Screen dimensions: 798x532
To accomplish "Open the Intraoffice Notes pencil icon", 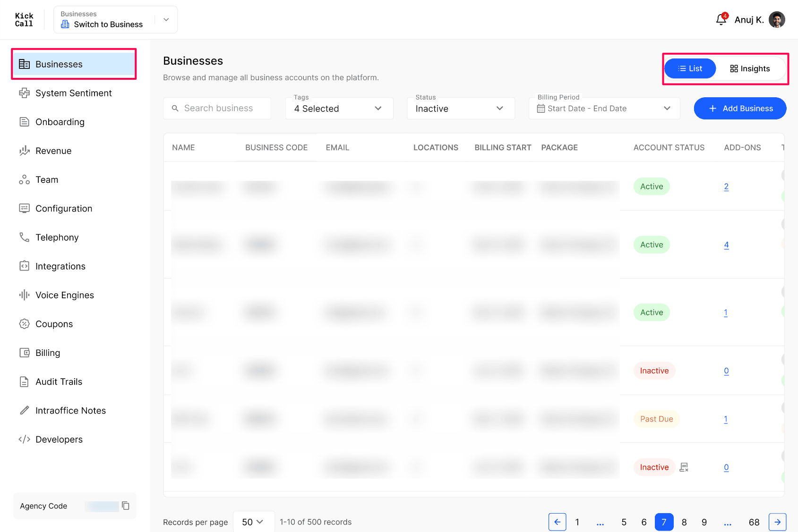I will tap(24, 410).
